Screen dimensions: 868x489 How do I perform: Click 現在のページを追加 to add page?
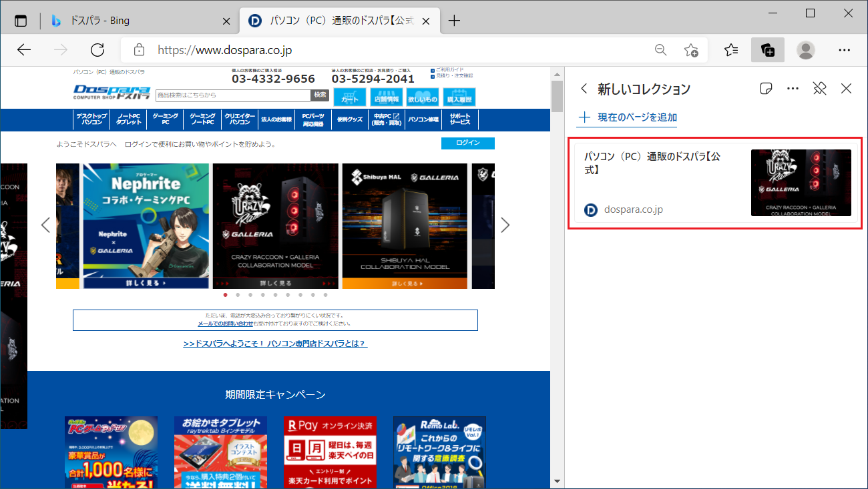pyautogui.click(x=628, y=117)
